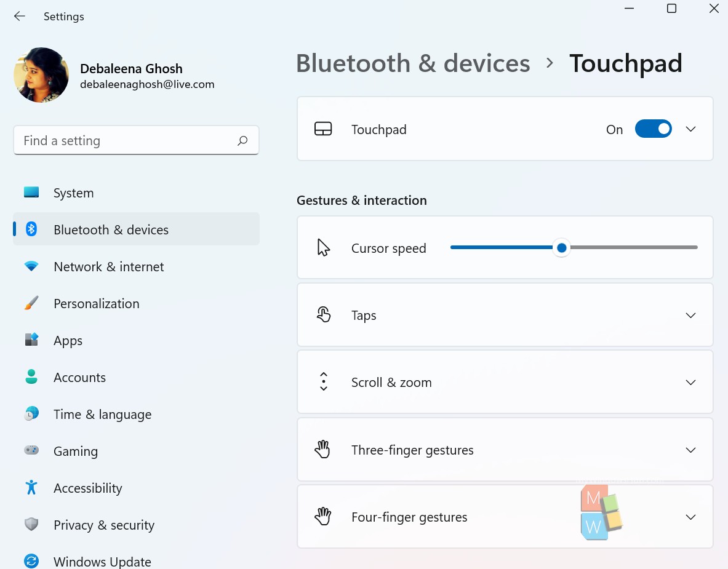
Task: Maximize the Settings window
Action: pyautogui.click(x=671, y=9)
